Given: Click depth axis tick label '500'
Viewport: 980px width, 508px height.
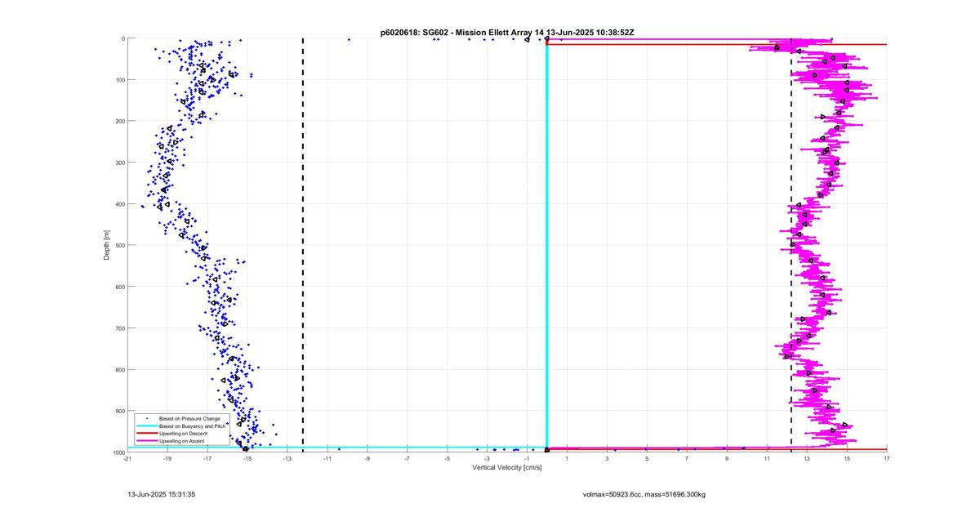Looking at the screenshot, I should [119, 245].
